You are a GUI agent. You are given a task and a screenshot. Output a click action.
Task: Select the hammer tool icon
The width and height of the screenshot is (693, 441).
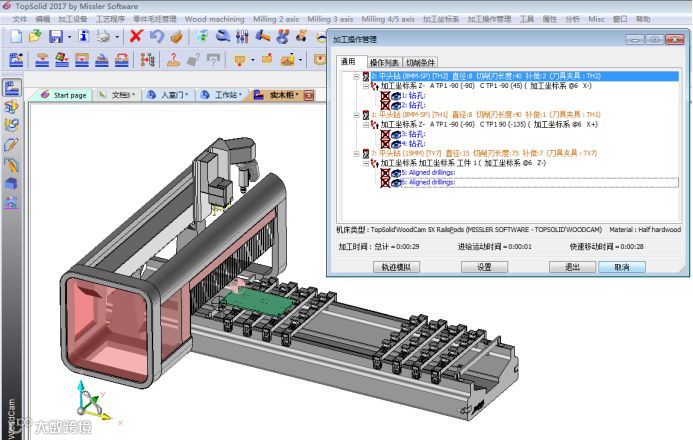(x=263, y=36)
